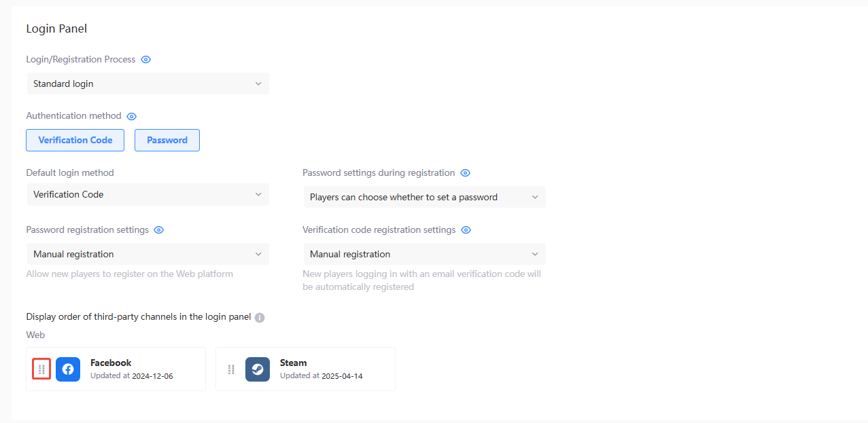Click the Steam logo icon
868x423 pixels.
click(258, 369)
